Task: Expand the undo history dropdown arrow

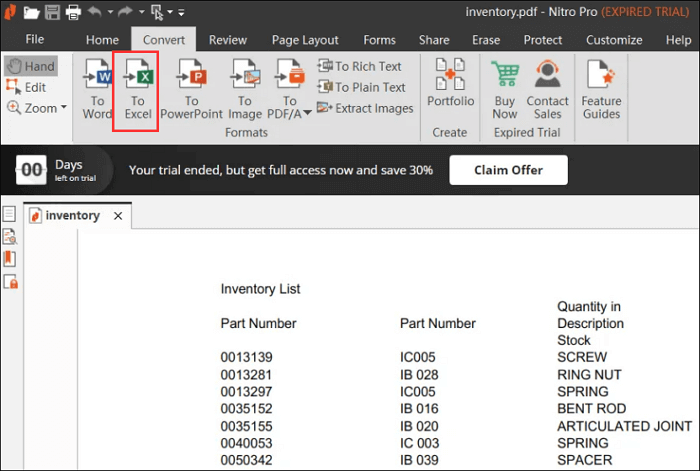Action: tap(110, 13)
